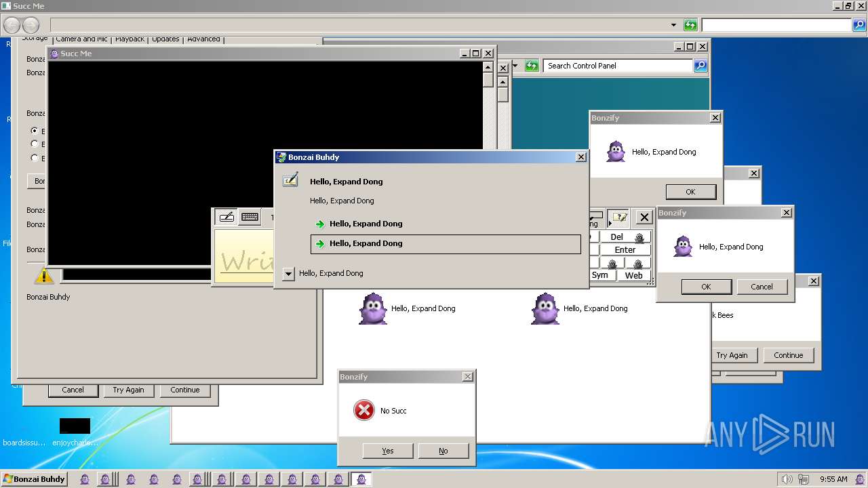Viewport: 868px width, 488px height.
Task: Click the 9:55 AM taskbar clock
Action: tap(833, 479)
